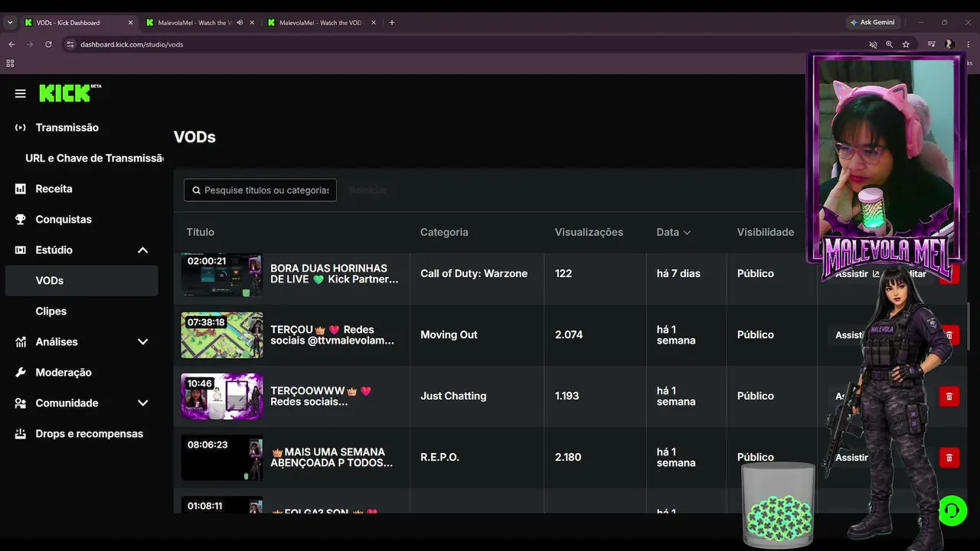Click the Categoria column header

444,233
